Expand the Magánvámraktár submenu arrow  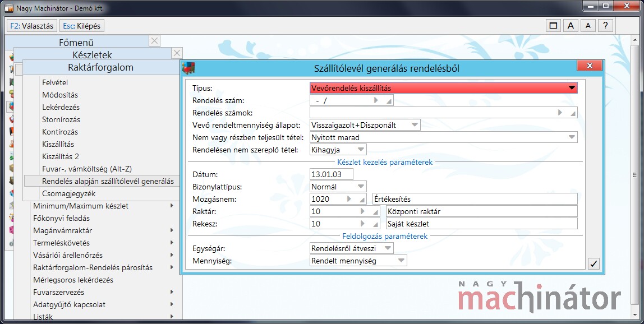(172, 230)
